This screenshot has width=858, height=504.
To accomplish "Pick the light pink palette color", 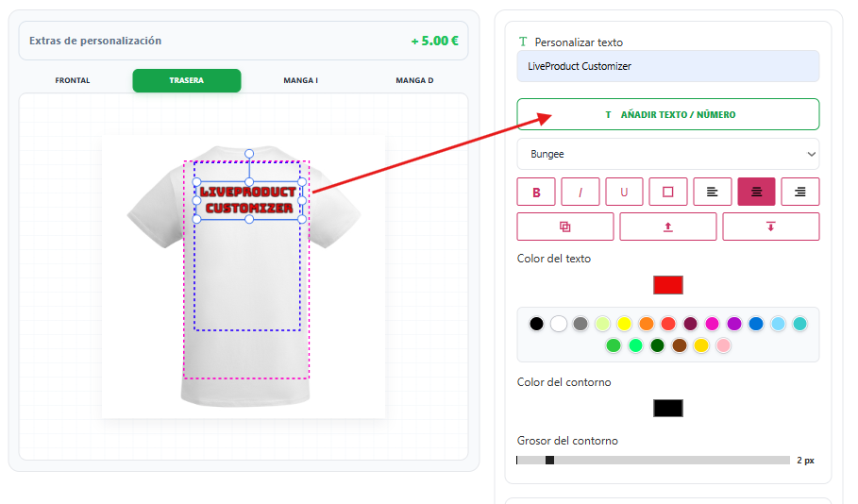I will pyautogui.click(x=723, y=345).
